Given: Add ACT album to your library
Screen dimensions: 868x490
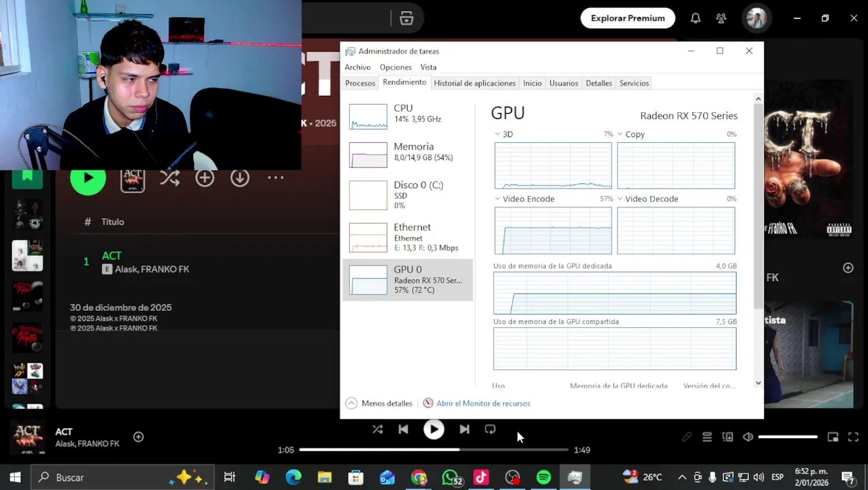Looking at the screenshot, I should [x=205, y=178].
